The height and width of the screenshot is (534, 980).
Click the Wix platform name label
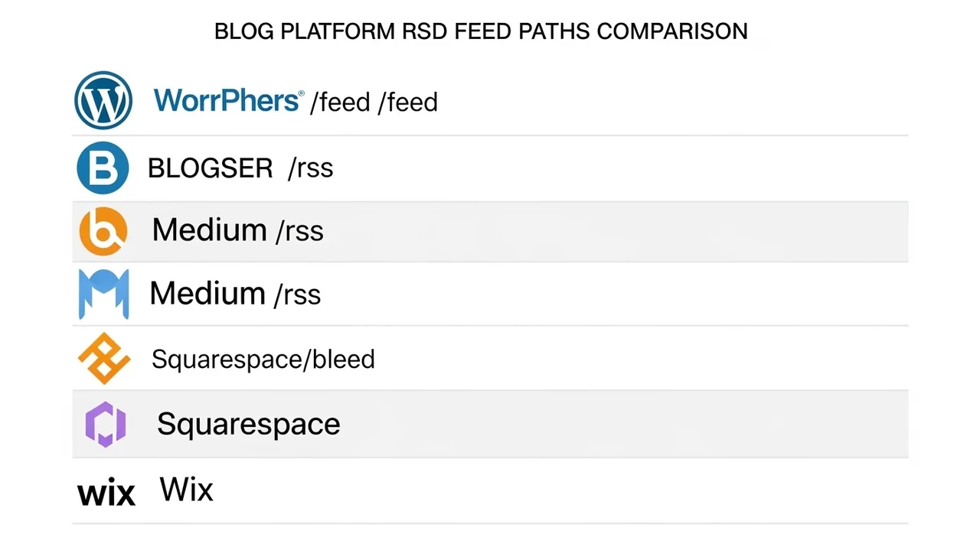[x=186, y=489]
